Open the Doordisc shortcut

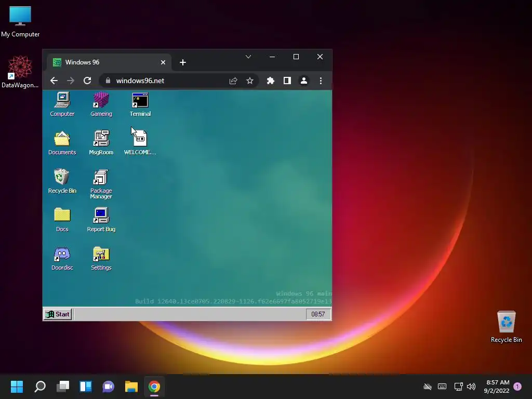point(62,259)
